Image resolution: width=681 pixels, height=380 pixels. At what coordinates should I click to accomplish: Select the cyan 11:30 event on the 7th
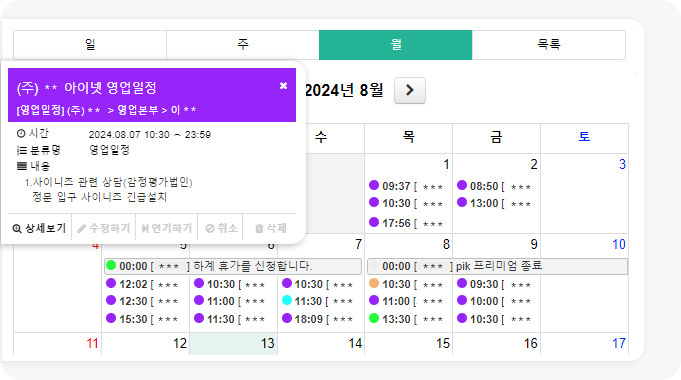pyautogui.click(x=320, y=301)
